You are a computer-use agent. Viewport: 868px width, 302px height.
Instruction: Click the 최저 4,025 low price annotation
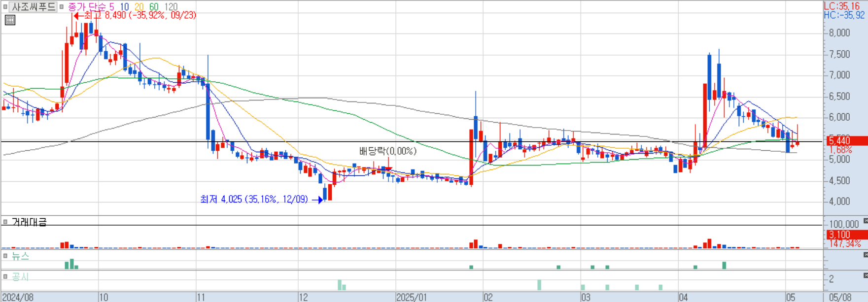tap(261, 199)
